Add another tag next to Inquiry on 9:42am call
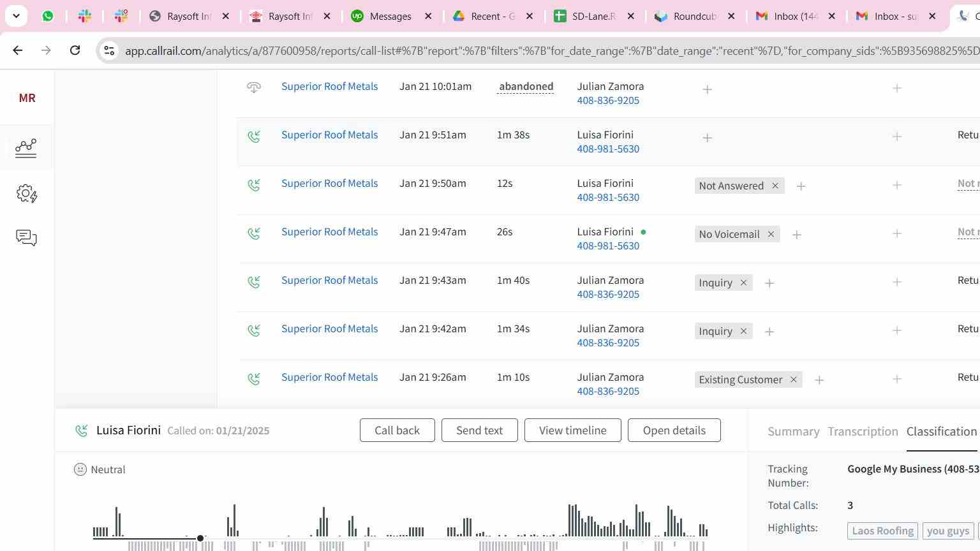The width and height of the screenshot is (980, 551). [769, 332]
